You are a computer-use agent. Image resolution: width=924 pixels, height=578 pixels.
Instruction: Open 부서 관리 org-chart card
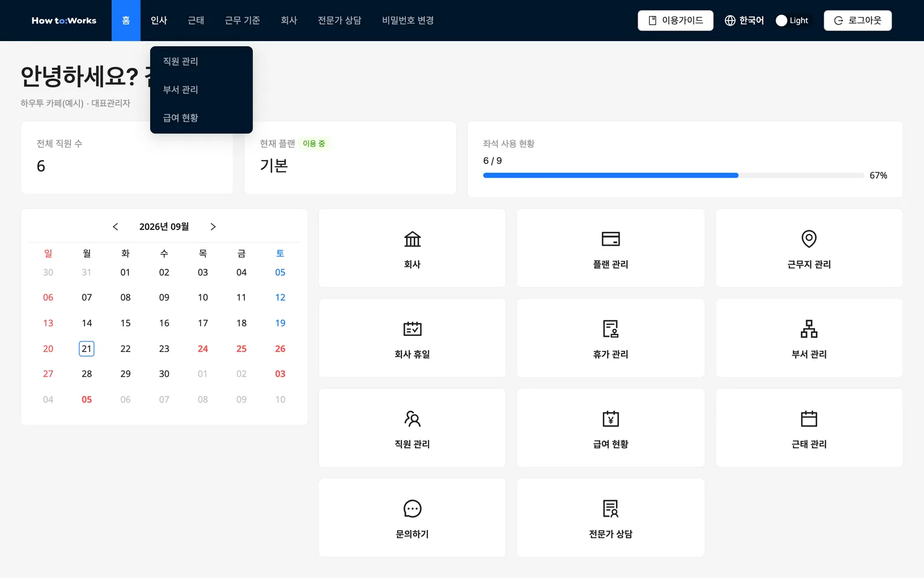pyautogui.click(x=808, y=338)
